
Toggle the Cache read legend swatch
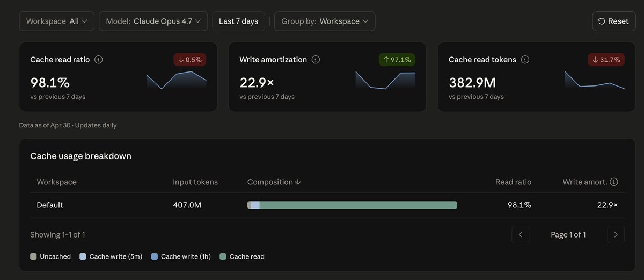[x=223, y=256]
